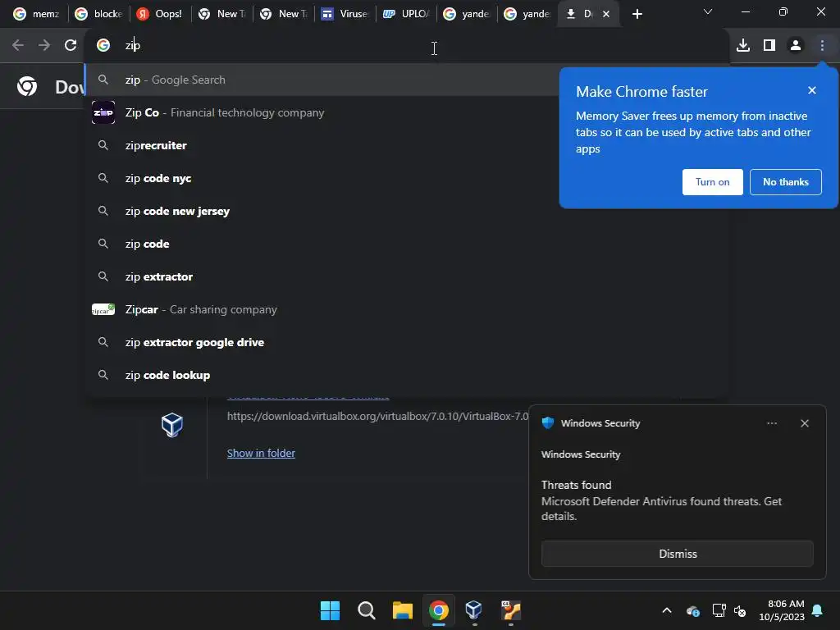
Task: Switch to the first yande tab
Action: (467, 14)
